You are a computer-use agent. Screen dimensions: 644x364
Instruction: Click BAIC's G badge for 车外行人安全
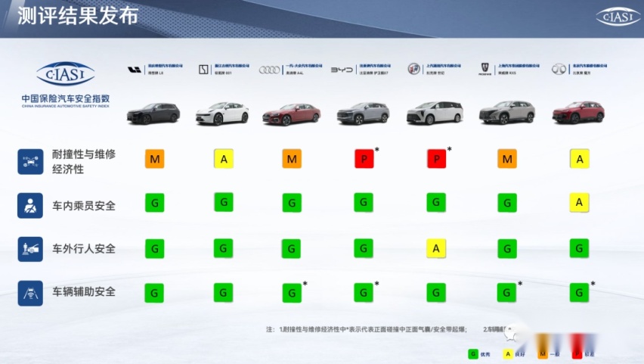point(579,248)
